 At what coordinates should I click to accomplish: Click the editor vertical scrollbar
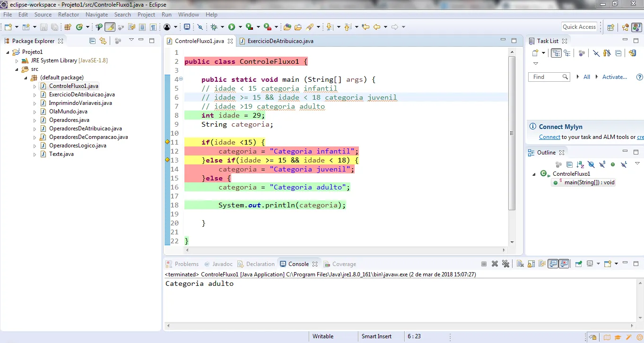click(x=512, y=132)
